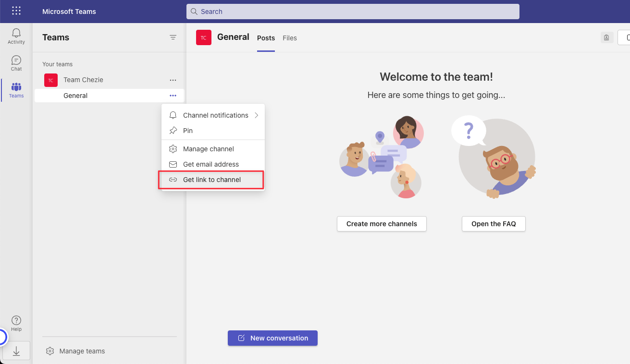Choose Manage channel menu option
Viewport: 630px width, 364px height.
click(209, 149)
